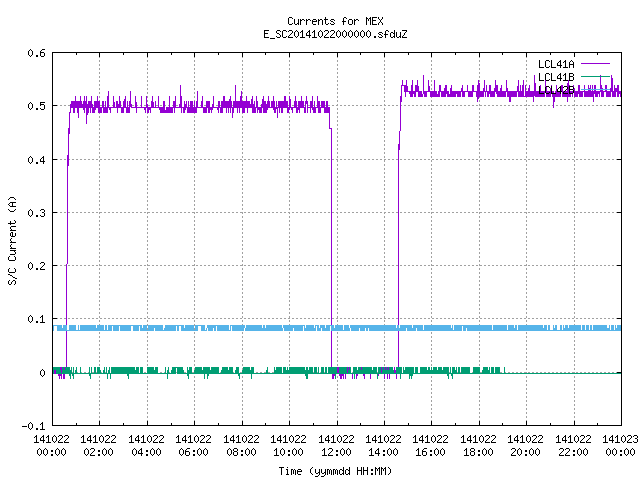Click the chart title "Currents for MEX"

click(335, 21)
